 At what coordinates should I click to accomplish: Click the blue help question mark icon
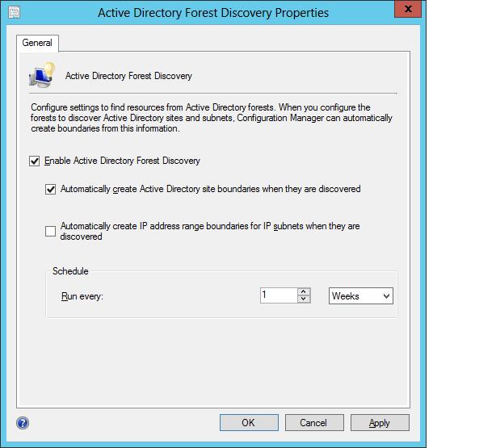click(23, 423)
